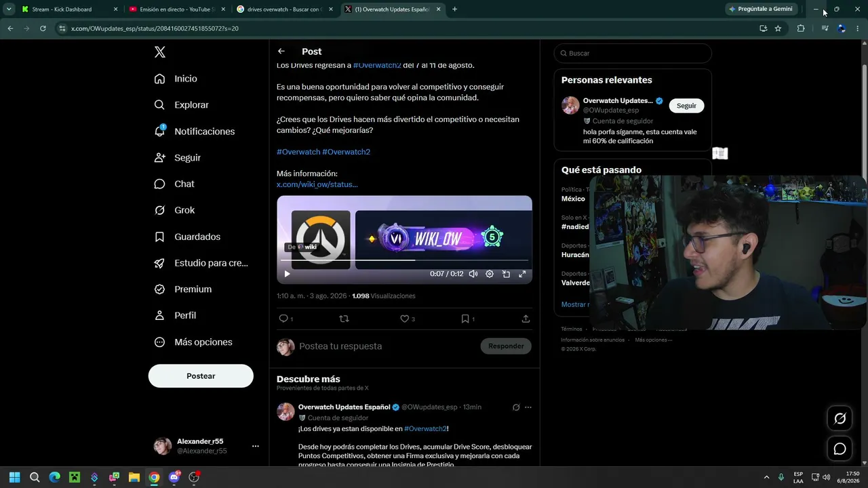Click the Perfil person icon

point(159,315)
